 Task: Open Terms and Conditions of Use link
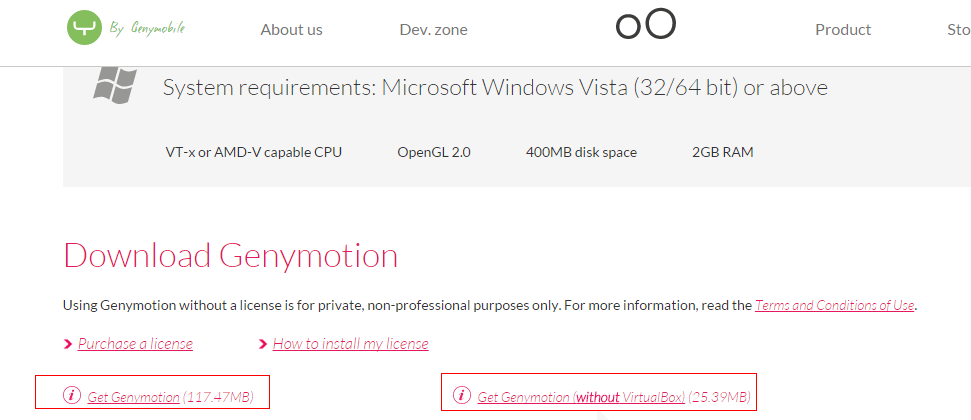834,305
